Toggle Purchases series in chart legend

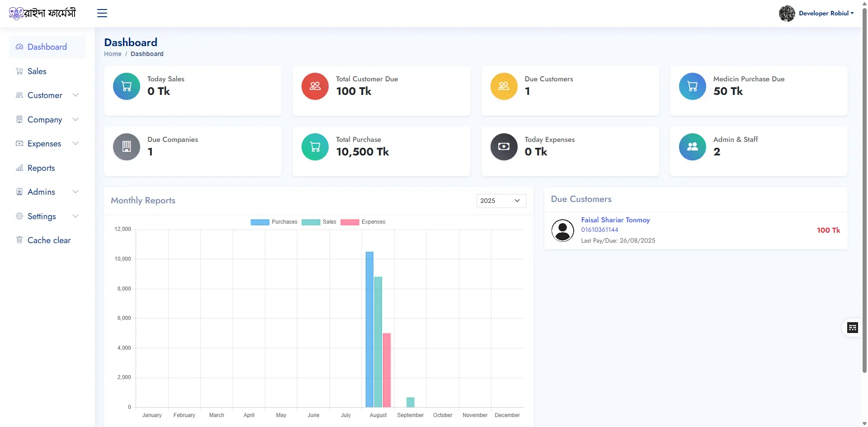point(274,222)
